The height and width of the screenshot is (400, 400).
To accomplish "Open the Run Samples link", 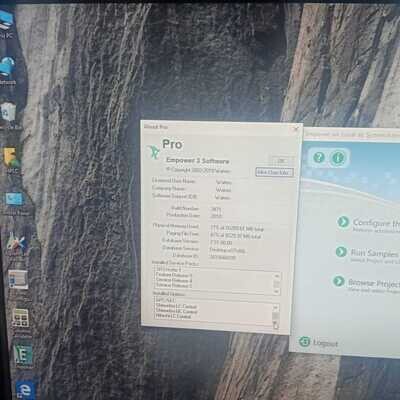I will pyautogui.click(x=374, y=253).
